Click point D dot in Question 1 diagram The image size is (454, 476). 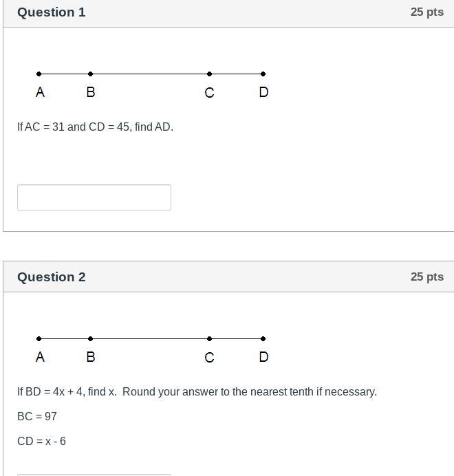(263, 74)
